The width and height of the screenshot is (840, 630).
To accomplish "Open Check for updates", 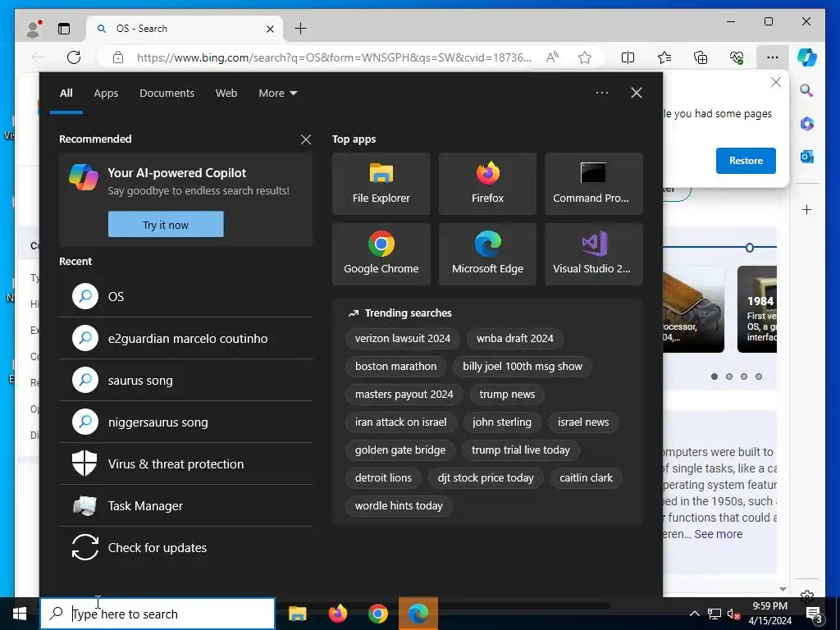I will pos(186,547).
